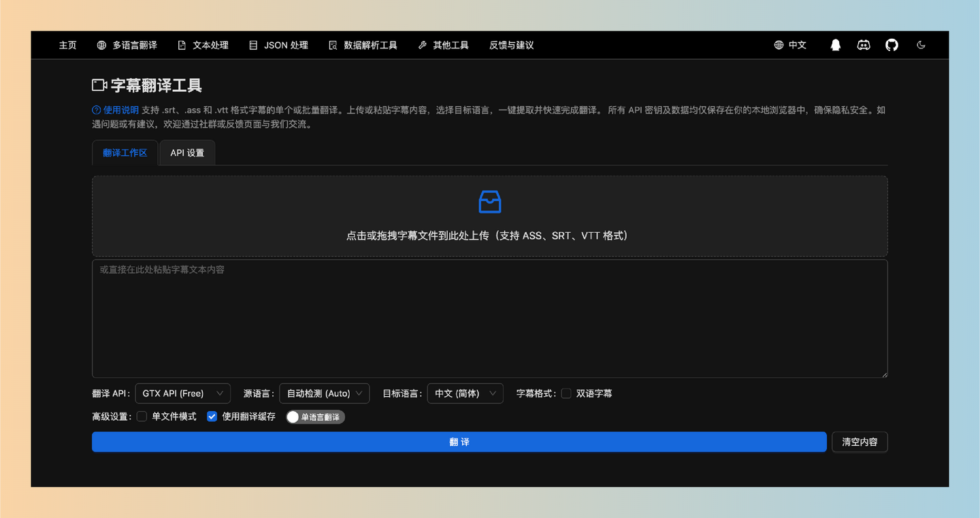This screenshot has width=980, height=518.
Task: Open the JSON 处理 menu
Action: pyautogui.click(x=278, y=45)
